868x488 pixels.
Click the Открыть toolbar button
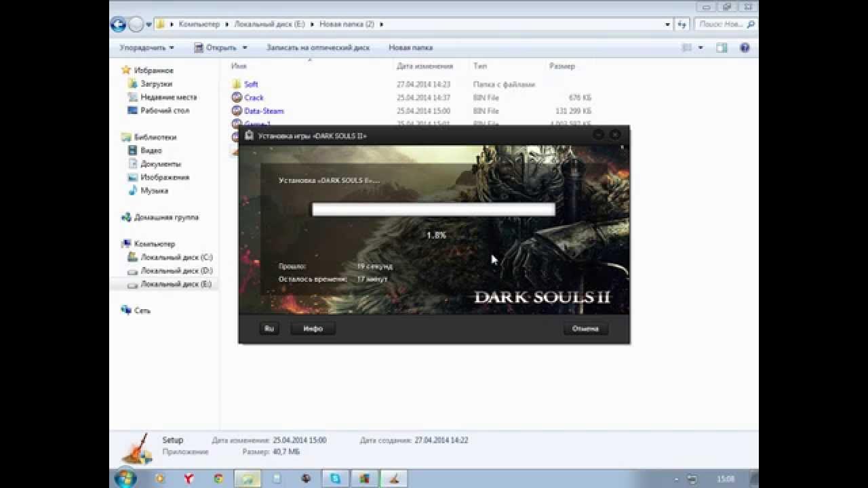click(215, 47)
